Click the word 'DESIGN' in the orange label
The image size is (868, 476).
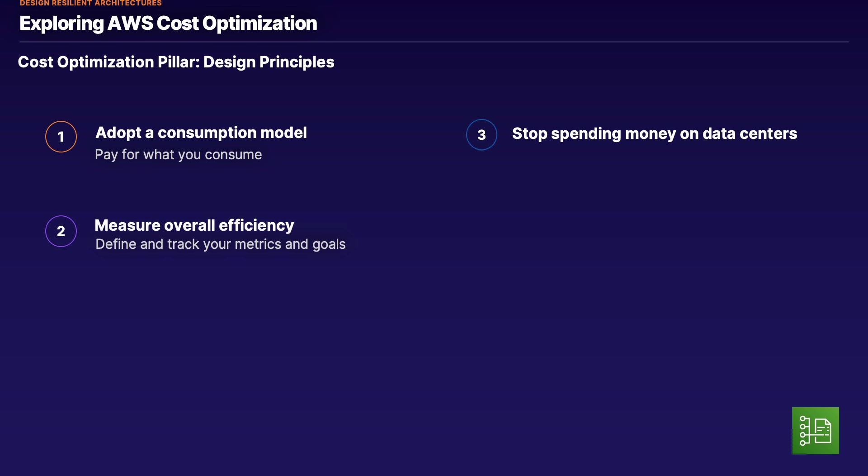click(x=34, y=3)
